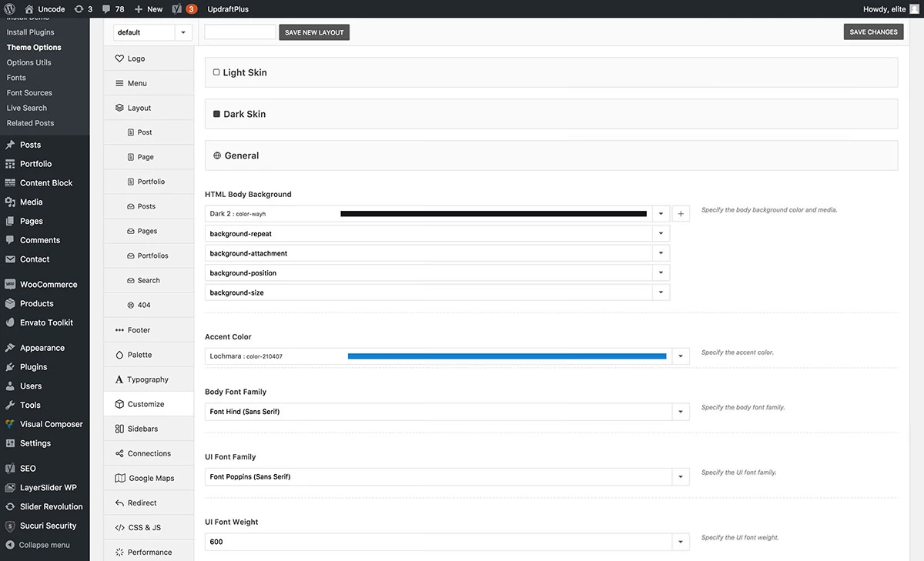Open the default layout selector dropdown
924x561 pixels.
(x=182, y=32)
